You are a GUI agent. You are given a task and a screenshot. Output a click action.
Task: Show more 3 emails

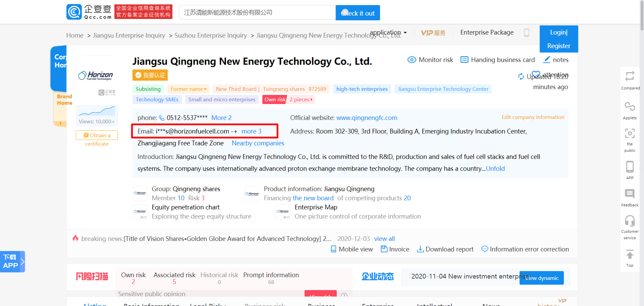pos(251,131)
